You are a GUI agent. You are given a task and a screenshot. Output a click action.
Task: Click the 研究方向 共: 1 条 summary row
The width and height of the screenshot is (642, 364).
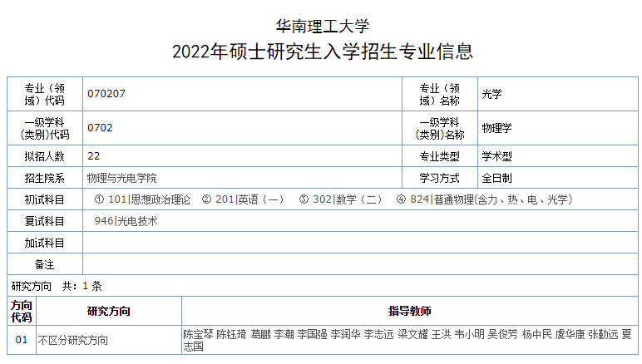pyautogui.click(x=323, y=286)
